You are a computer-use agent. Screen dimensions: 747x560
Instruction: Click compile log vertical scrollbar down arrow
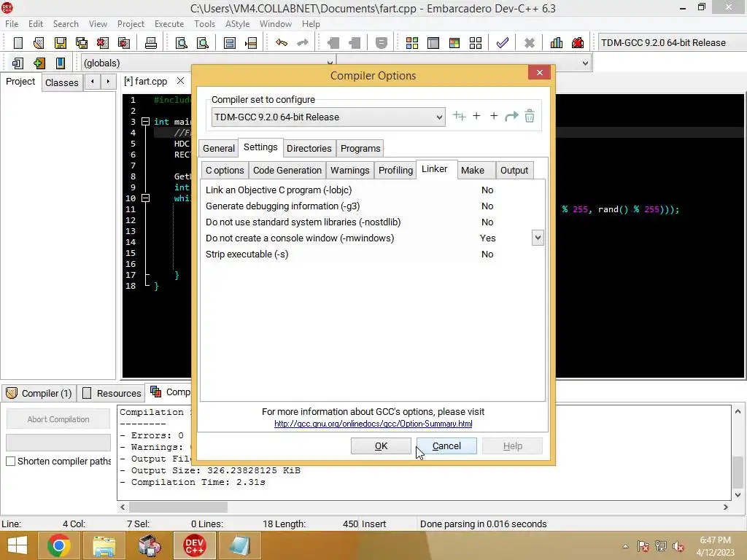pos(738,495)
